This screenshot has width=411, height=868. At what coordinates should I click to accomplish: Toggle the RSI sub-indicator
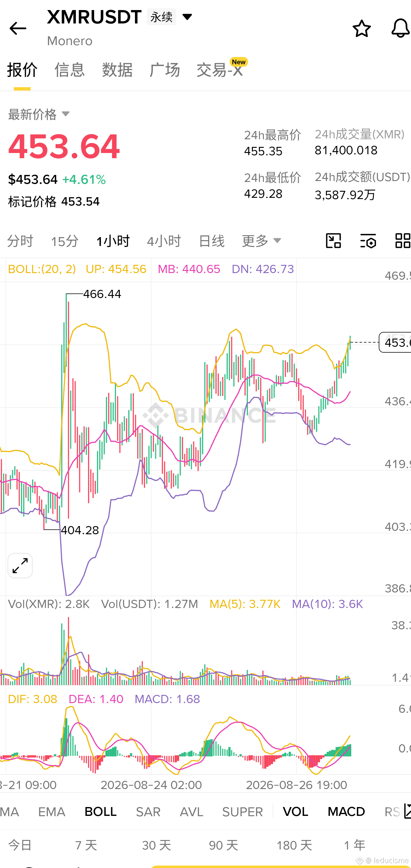(x=392, y=812)
